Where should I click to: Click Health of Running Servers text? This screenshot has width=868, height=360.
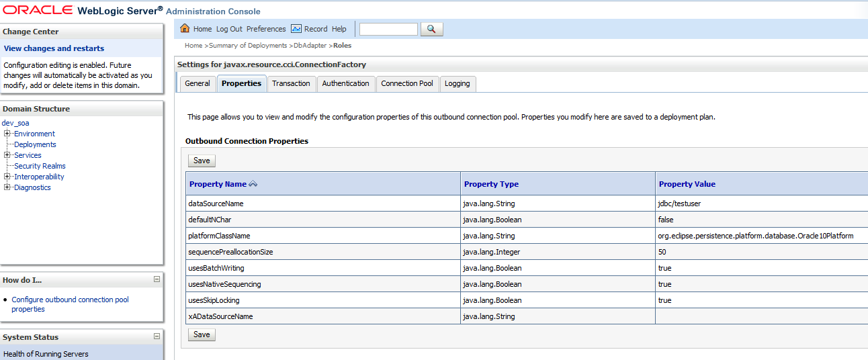[x=46, y=354]
